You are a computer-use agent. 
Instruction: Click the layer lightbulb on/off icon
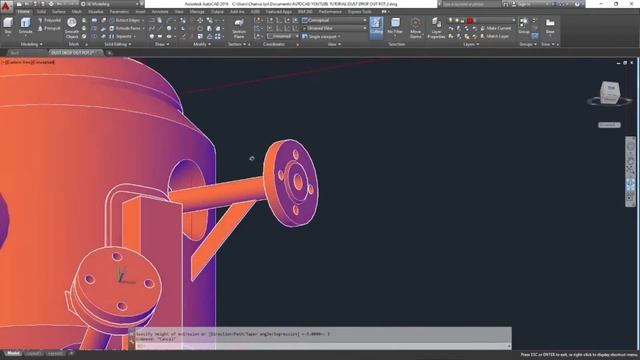(451, 20)
